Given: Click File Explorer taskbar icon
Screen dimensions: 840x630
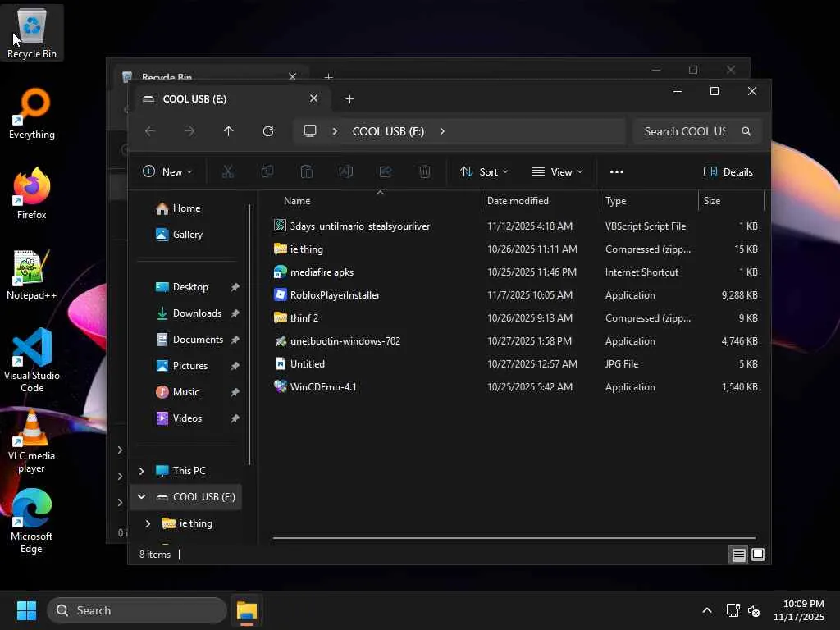Looking at the screenshot, I should (x=247, y=610).
